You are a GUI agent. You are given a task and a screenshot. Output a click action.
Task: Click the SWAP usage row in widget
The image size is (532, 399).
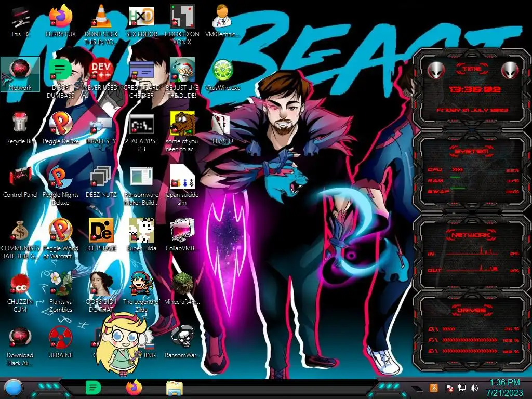[x=473, y=192]
